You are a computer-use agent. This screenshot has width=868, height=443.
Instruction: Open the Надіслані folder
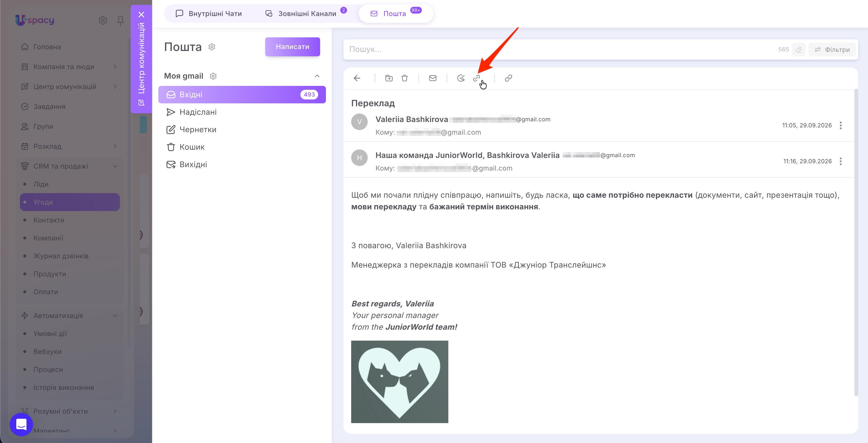coord(242,112)
